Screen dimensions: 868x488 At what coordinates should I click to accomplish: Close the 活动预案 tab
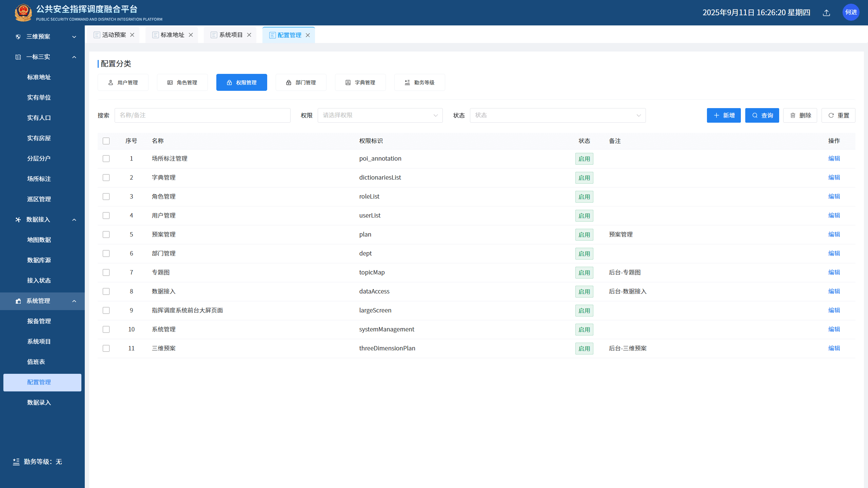point(132,35)
